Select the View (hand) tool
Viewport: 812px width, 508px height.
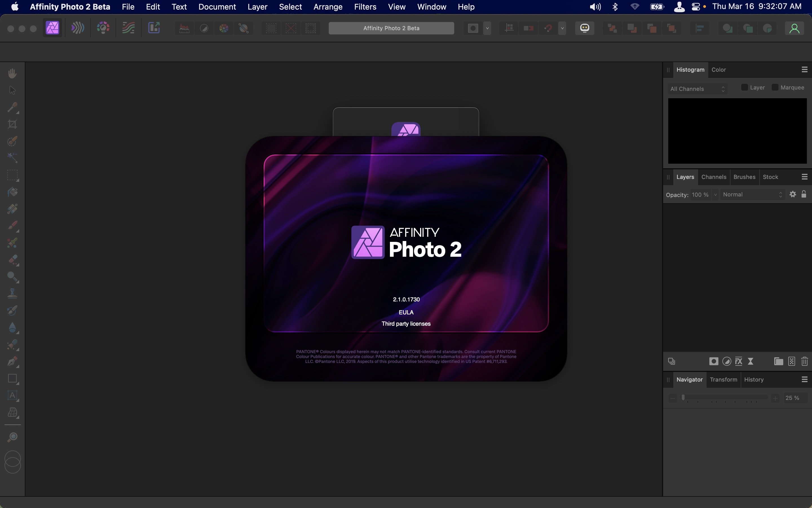(12, 73)
